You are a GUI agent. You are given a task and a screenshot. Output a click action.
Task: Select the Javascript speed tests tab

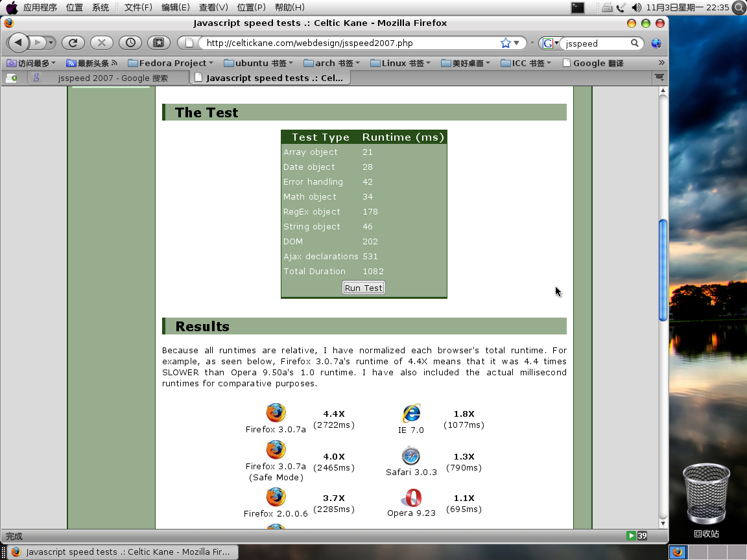[270, 78]
